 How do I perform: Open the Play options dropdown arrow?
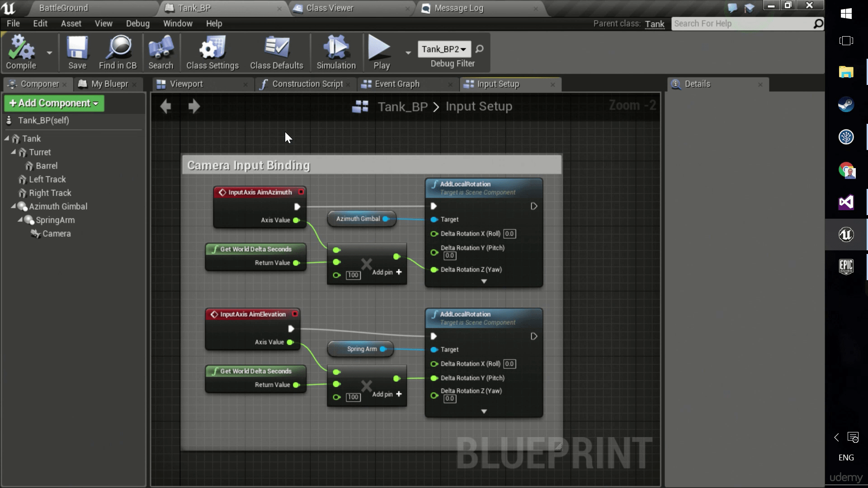coord(408,53)
